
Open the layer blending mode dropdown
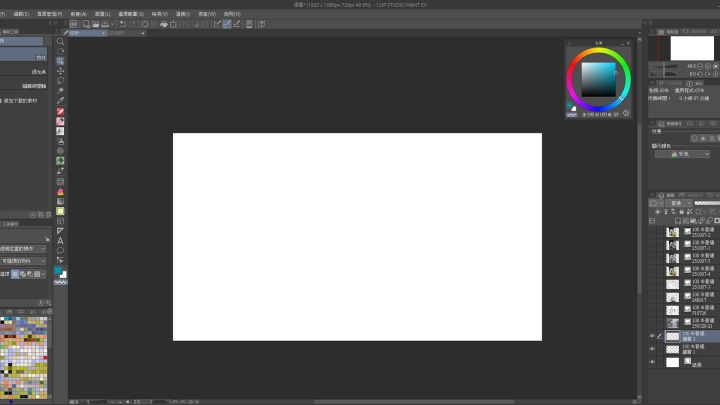(x=677, y=202)
